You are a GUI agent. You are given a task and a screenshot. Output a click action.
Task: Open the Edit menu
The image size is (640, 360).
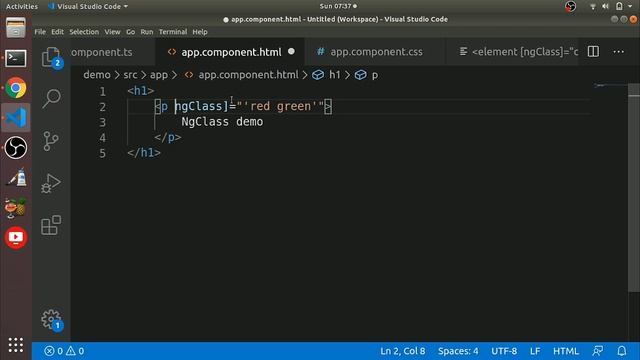57,32
